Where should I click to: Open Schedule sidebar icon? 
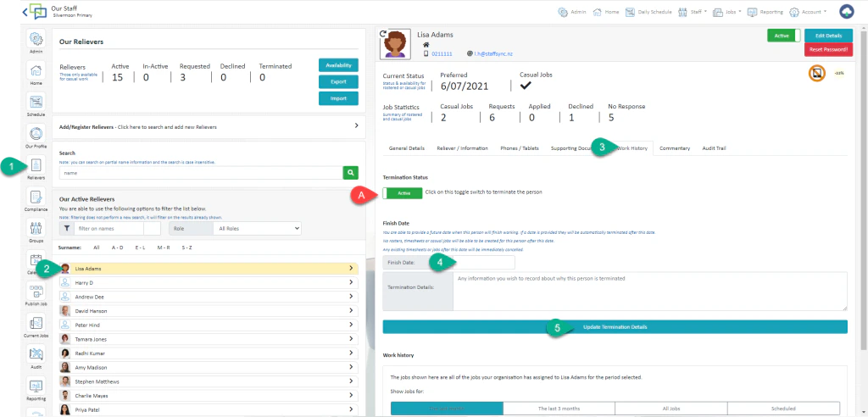(36, 103)
